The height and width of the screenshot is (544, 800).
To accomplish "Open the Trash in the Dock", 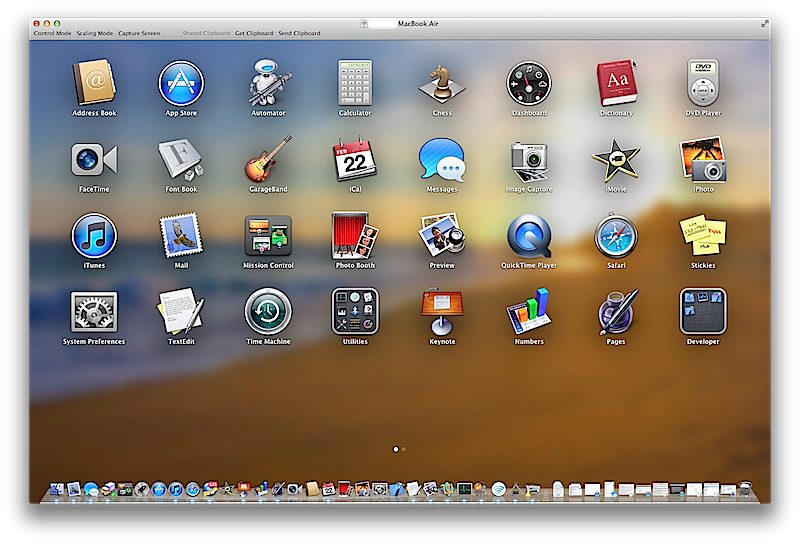I will click(745, 489).
